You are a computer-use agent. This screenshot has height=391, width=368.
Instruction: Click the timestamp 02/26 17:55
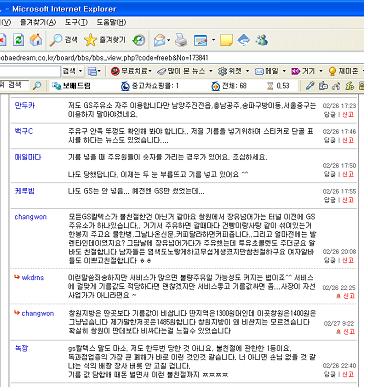(339, 191)
